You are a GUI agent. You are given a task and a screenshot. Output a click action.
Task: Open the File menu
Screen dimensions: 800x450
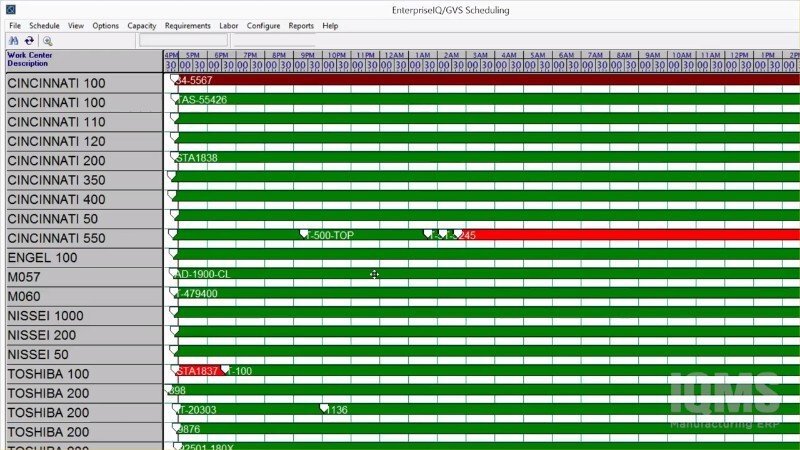(x=15, y=25)
